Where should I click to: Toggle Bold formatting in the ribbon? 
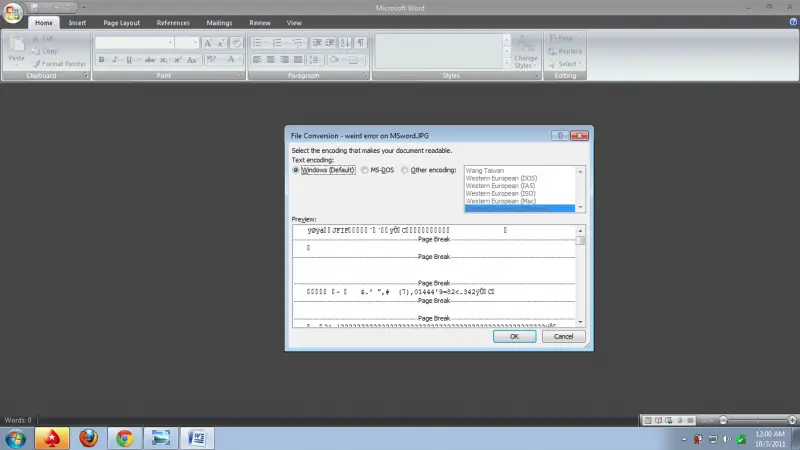point(101,60)
